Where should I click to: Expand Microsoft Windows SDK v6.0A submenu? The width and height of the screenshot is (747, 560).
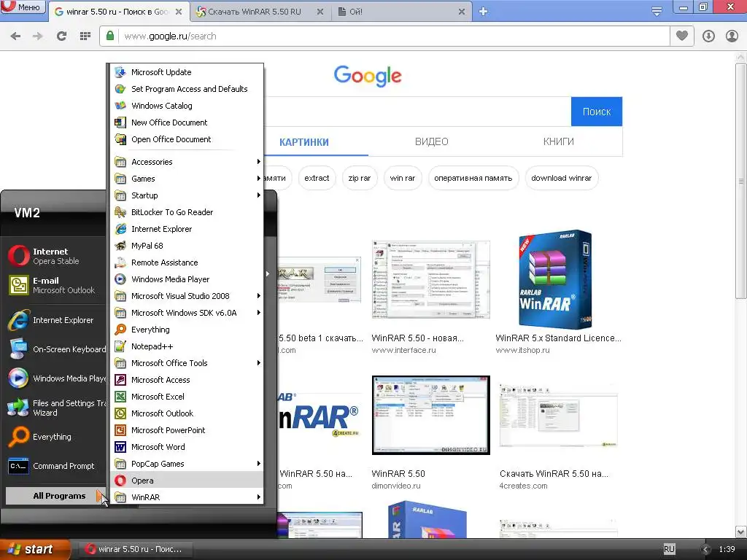point(186,313)
